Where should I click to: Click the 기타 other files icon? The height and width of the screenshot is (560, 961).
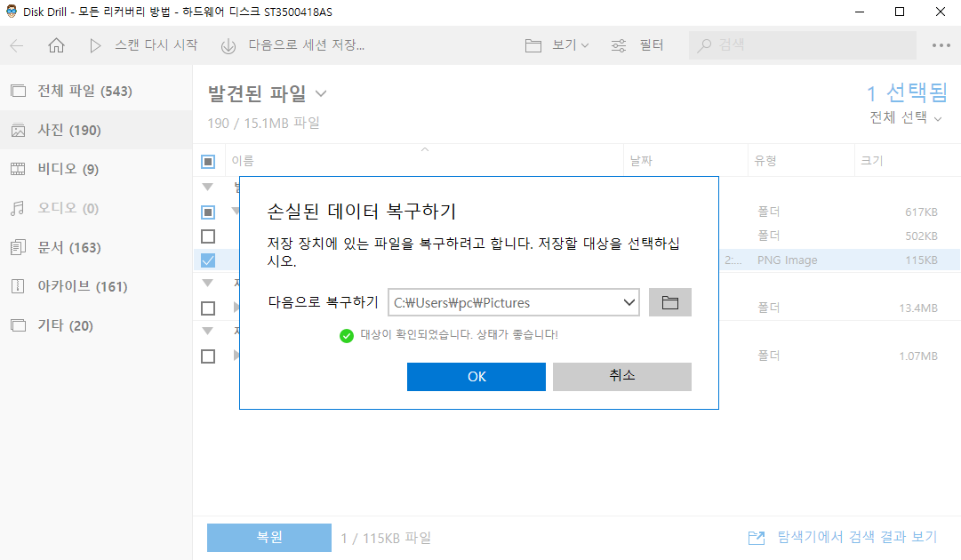19,325
